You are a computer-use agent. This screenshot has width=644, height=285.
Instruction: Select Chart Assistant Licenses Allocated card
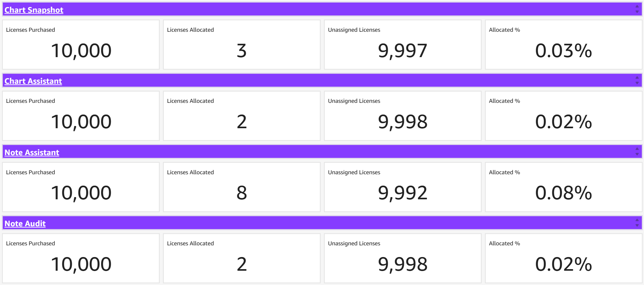(x=242, y=116)
